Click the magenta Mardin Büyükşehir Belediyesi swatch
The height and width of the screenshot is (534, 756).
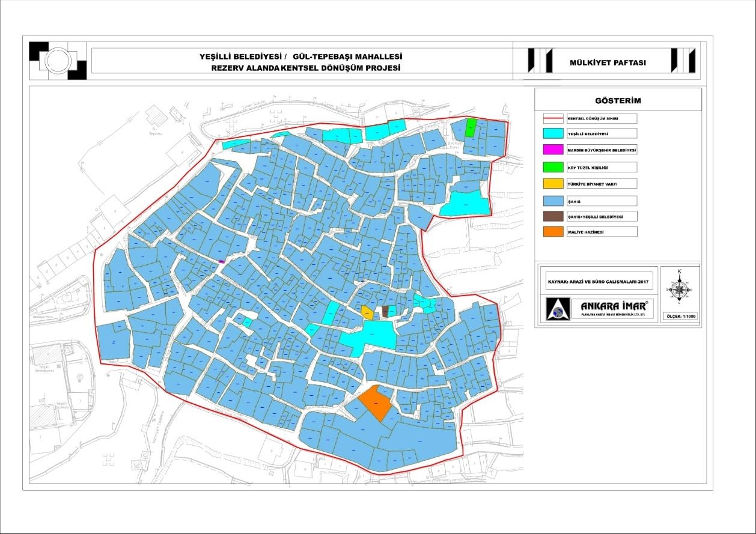click(x=551, y=150)
